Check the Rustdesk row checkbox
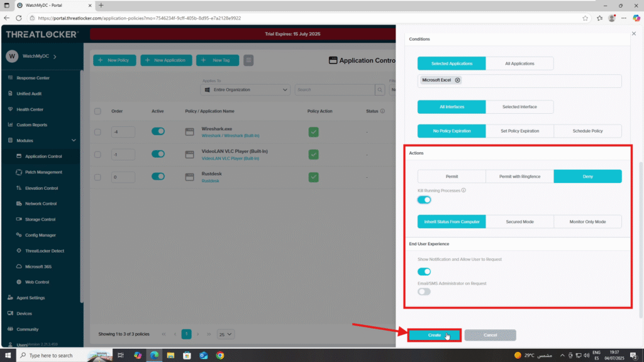644x362 pixels. click(97, 177)
